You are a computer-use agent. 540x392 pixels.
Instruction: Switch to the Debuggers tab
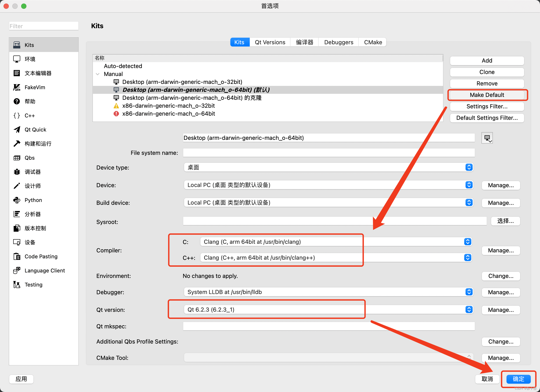[338, 42]
